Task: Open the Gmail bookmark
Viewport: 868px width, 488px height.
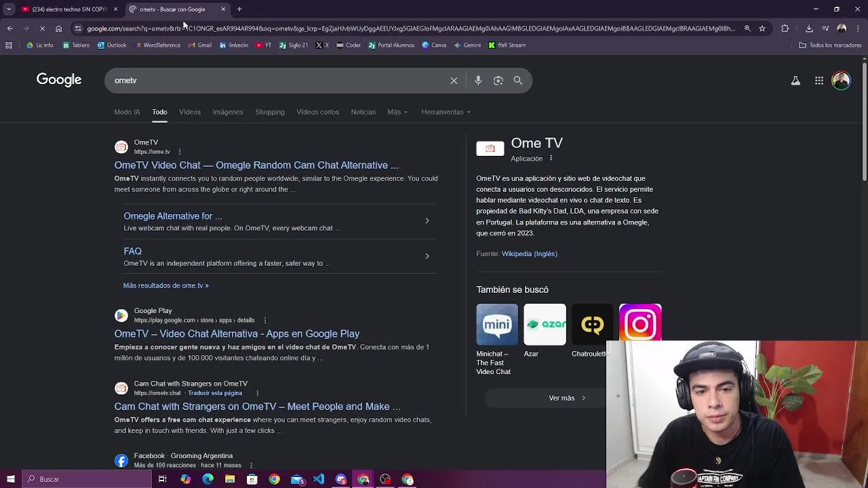Action: pos(199,45)
